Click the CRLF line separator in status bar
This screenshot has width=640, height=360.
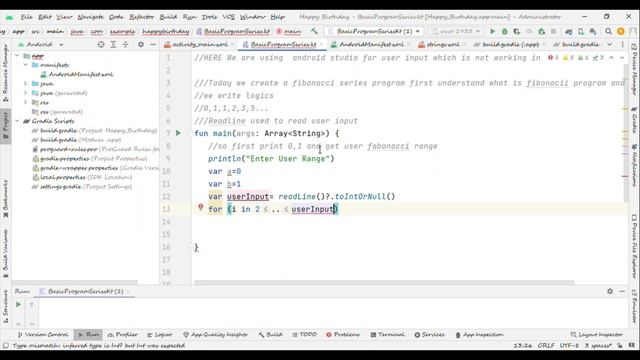tap(546, 345)
